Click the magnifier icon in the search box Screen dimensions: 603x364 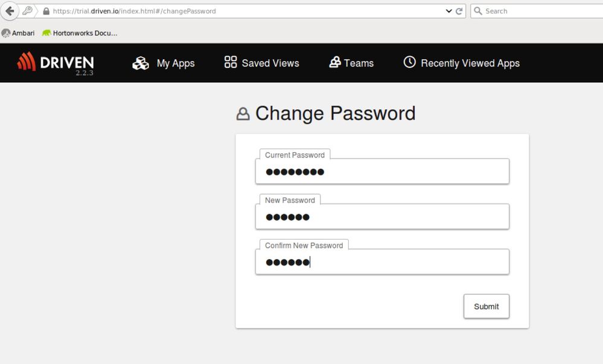tap(477, 11)
